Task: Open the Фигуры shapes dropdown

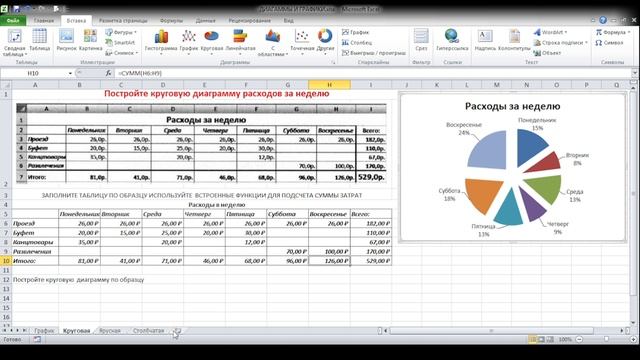Action: tap(121, 32)
